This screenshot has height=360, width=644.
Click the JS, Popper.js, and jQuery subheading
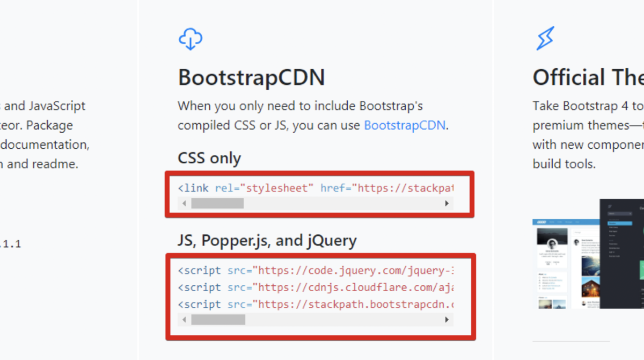tap(267, 241)
